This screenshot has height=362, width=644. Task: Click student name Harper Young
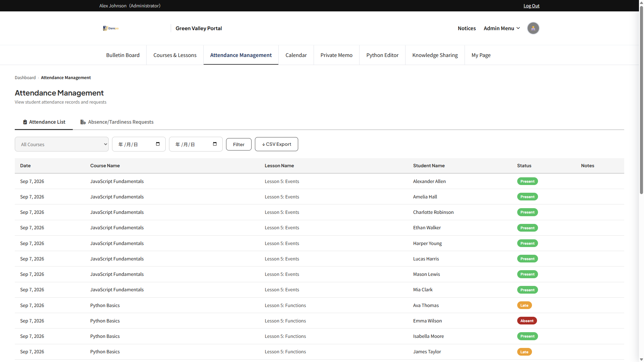pyautogui.click(x=427, y=243)
